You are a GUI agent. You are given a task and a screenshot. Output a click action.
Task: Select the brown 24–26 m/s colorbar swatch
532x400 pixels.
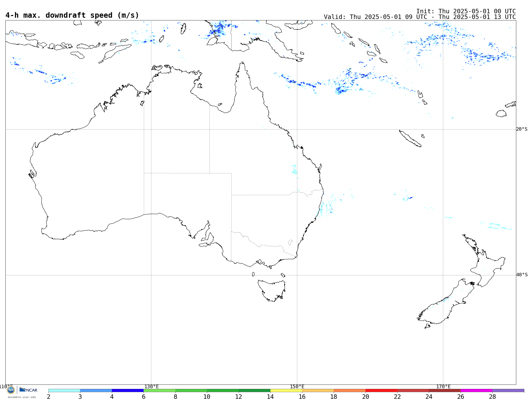click(445, 391)
